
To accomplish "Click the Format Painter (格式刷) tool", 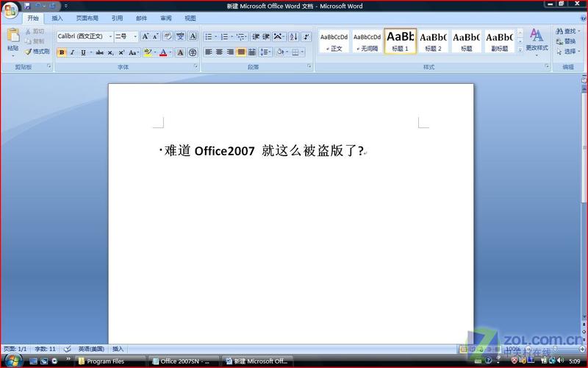I will coord(37,52).
